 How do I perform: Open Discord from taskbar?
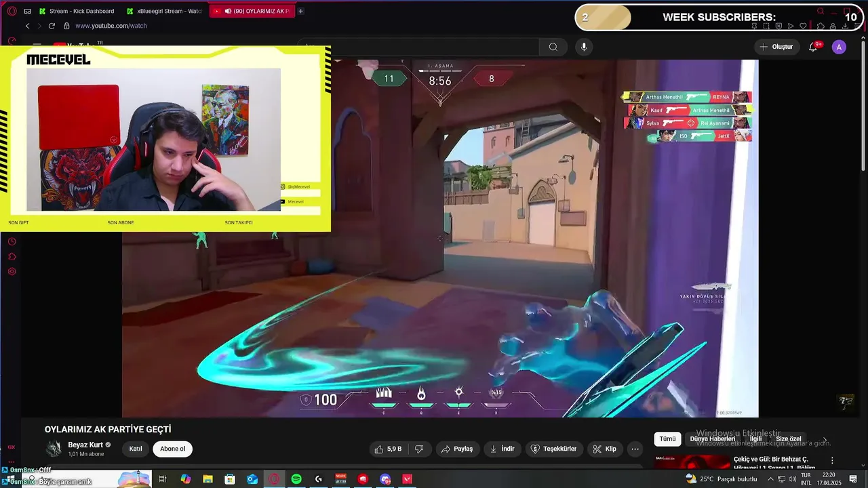tap(385, 479)
